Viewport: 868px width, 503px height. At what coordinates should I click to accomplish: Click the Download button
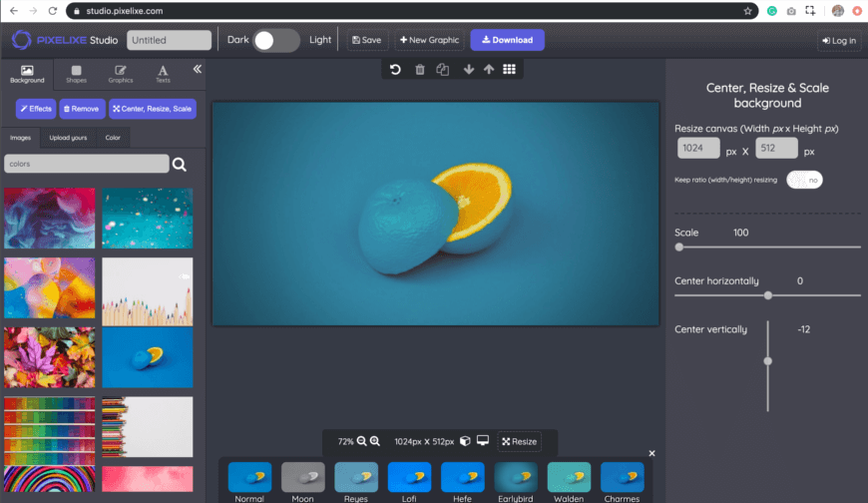507,40
